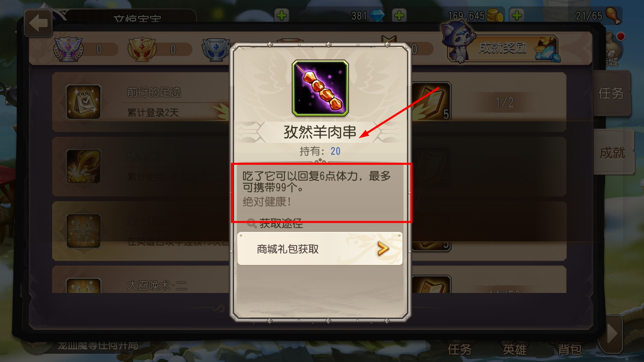644x362 pixels.
Task: Click the lamb skewer item icon
Action: click(x=320, y=88)
